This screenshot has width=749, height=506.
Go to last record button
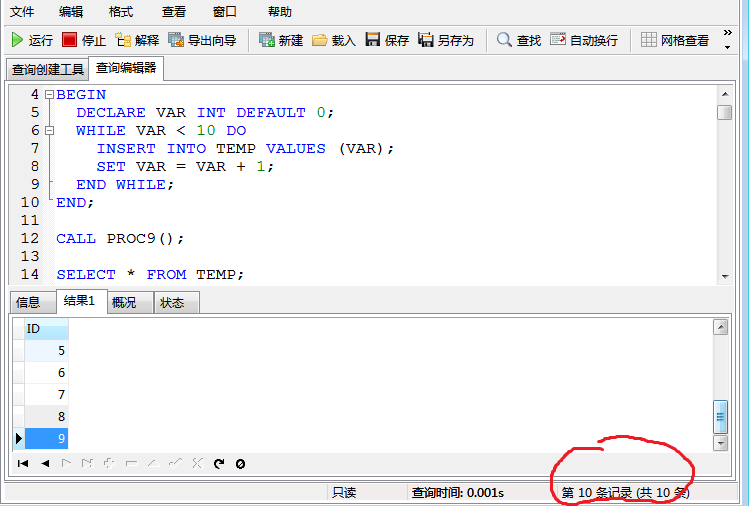87,463
